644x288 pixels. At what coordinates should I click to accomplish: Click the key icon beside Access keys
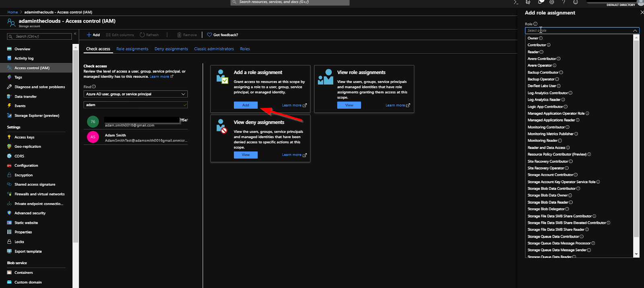click(9, 137)
